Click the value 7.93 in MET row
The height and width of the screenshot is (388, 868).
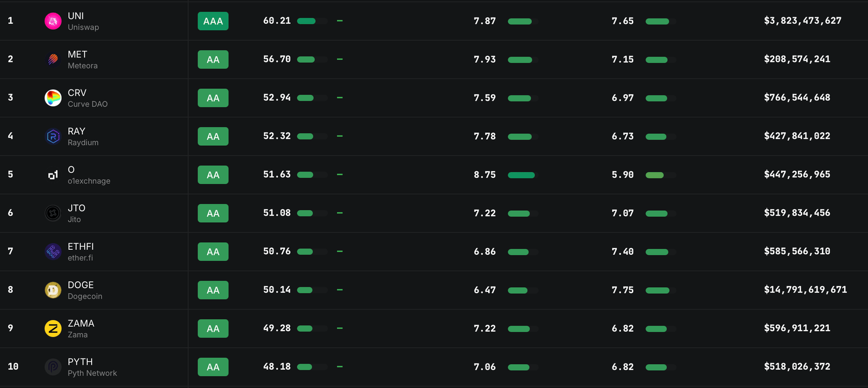coord(484,59)
